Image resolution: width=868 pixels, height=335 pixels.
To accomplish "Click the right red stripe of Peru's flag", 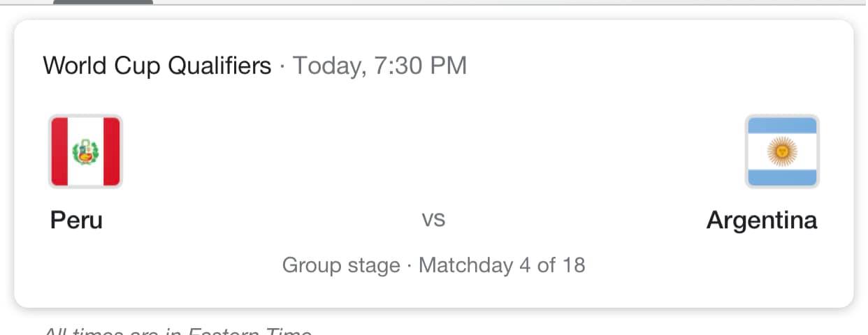I will point(111,151).
